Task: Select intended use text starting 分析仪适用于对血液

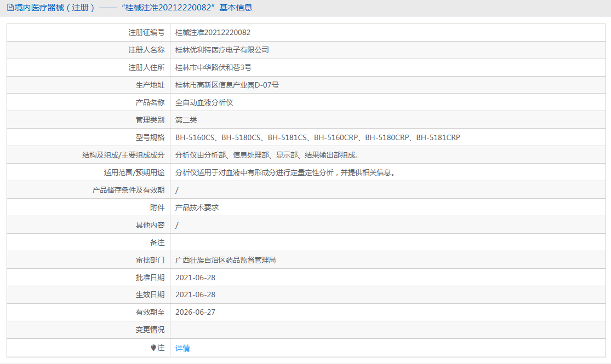Action: (285, 172)
